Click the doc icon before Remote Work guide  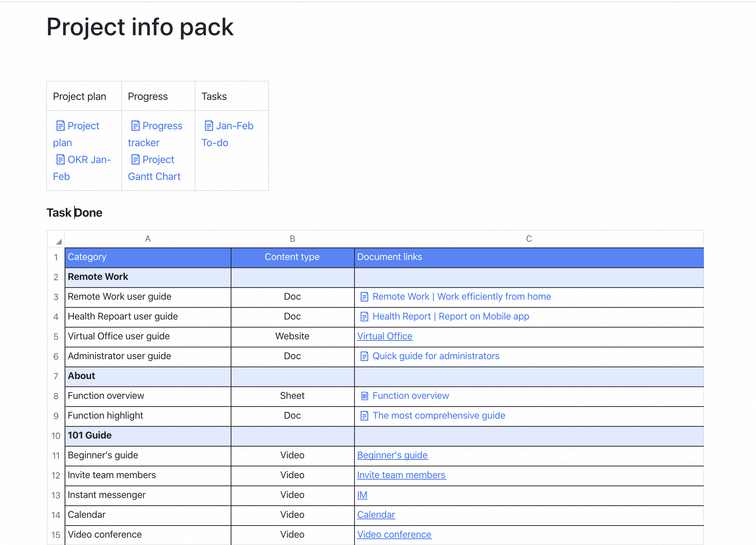(x=364, y=296)
